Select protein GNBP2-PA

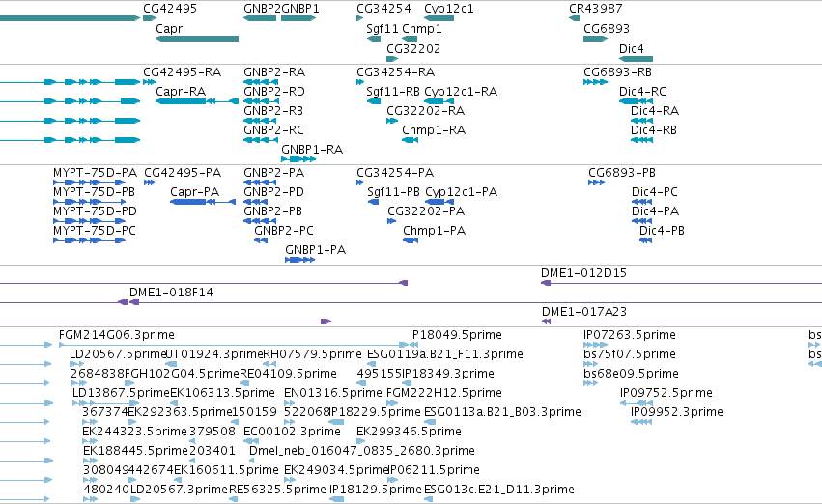click(x=273, y=173)
